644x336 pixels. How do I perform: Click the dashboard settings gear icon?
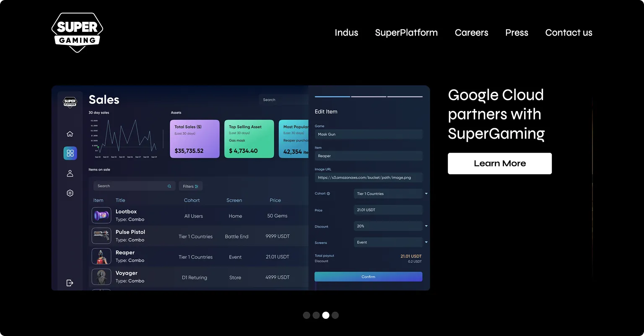70,193
